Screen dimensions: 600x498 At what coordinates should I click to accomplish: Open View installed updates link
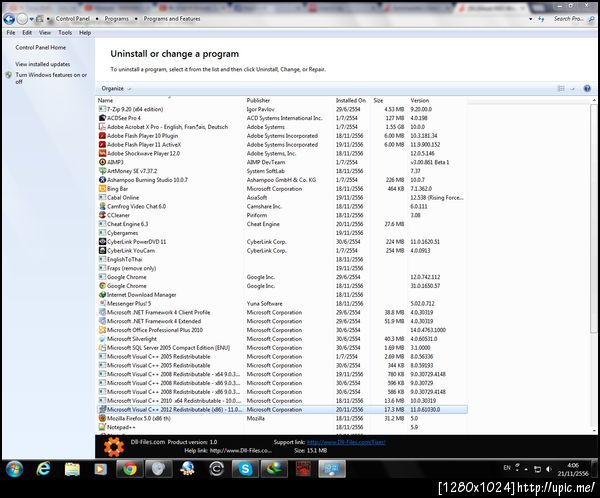click(x=42, y=64)
